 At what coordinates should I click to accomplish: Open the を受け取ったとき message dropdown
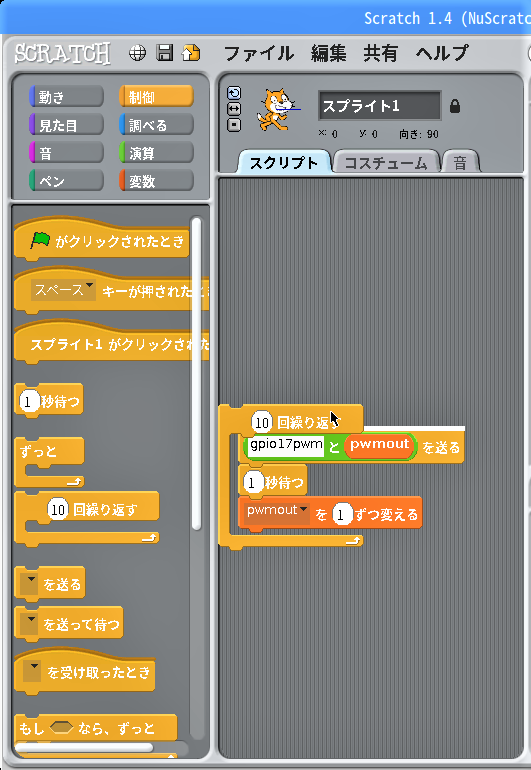[x=32, y=671]
